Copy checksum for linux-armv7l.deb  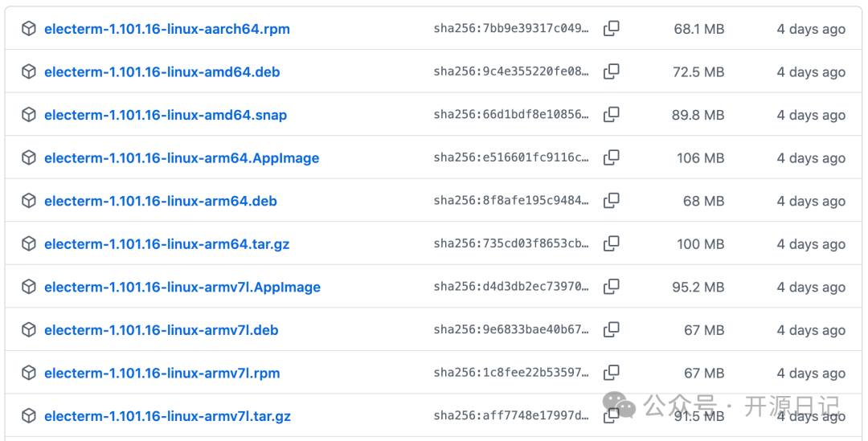(x=612, y=329)
